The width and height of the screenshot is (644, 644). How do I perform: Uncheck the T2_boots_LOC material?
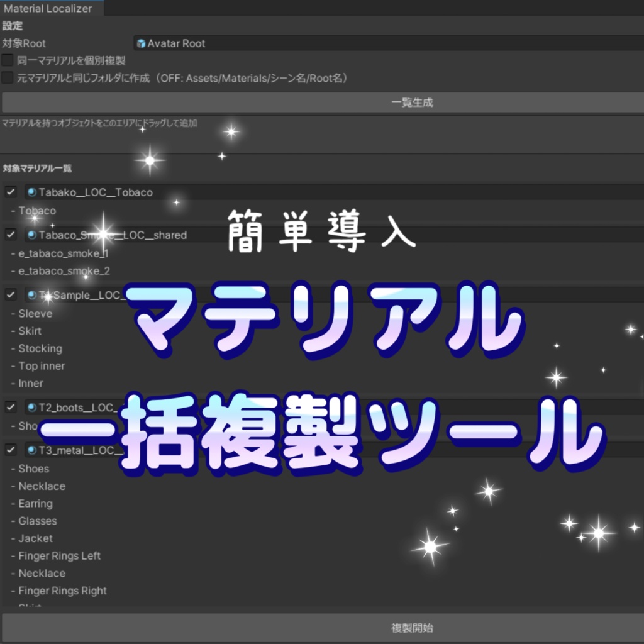click(9, 407)
